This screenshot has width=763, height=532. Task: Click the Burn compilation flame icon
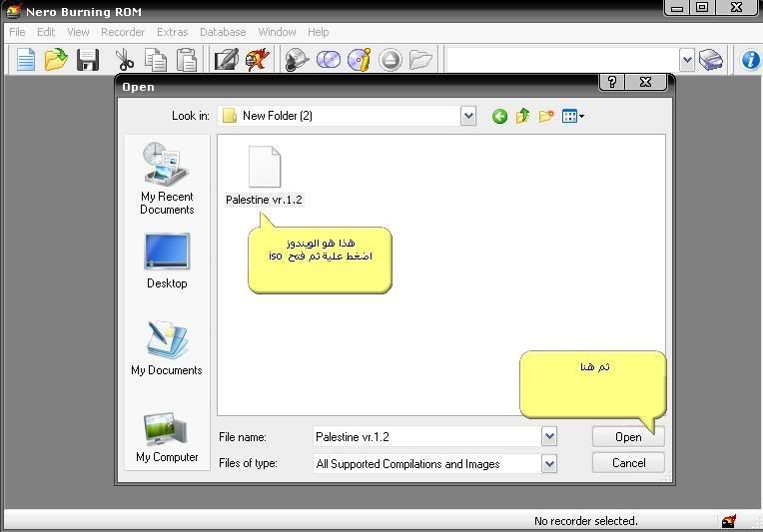coord(258,60)
